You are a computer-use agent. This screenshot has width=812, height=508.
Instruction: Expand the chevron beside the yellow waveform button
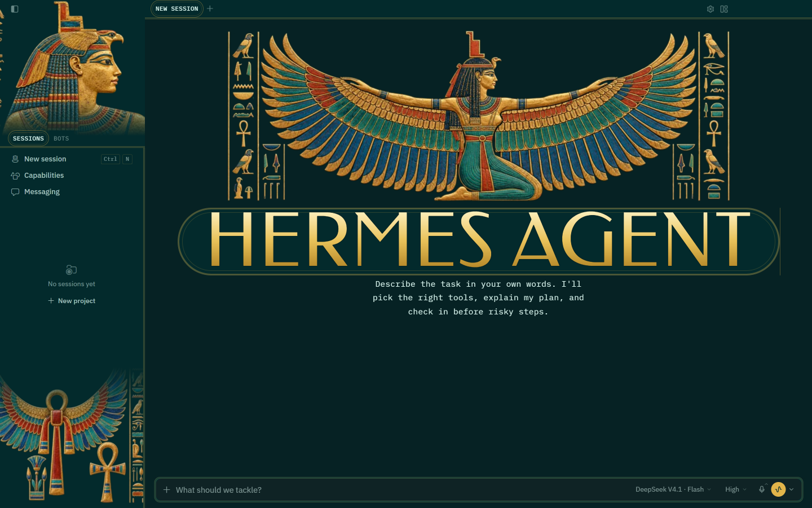pyautogui.click(x=792, y=489)
